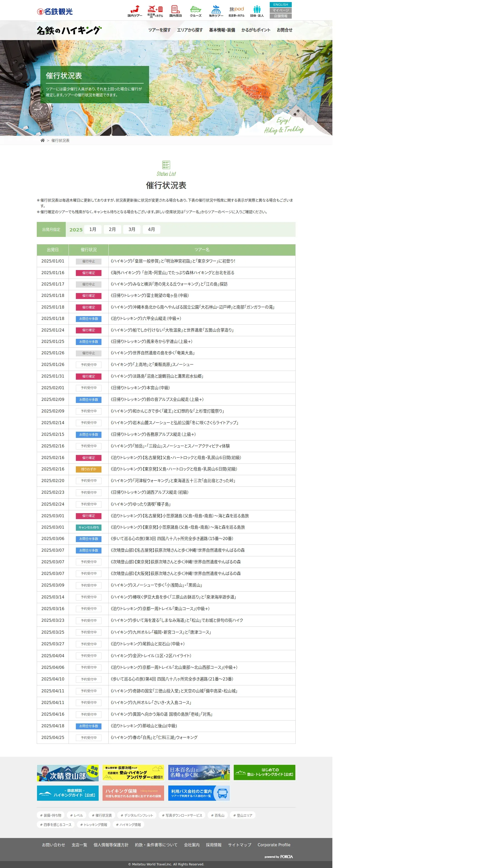The height and width of the screenshot is (868, 497).
Task: Open the マイページ button
Action: (280, 10)
